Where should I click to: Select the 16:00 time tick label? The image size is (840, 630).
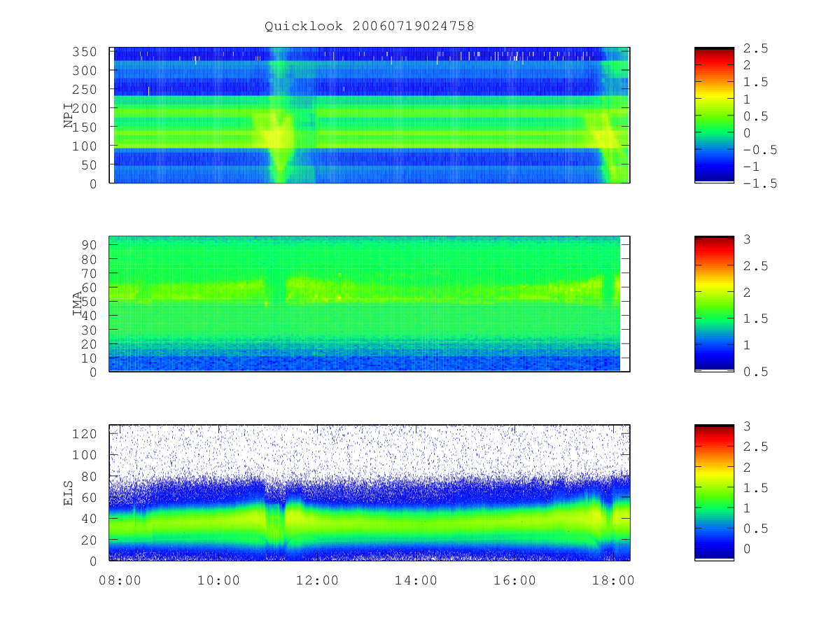[514, 580]
